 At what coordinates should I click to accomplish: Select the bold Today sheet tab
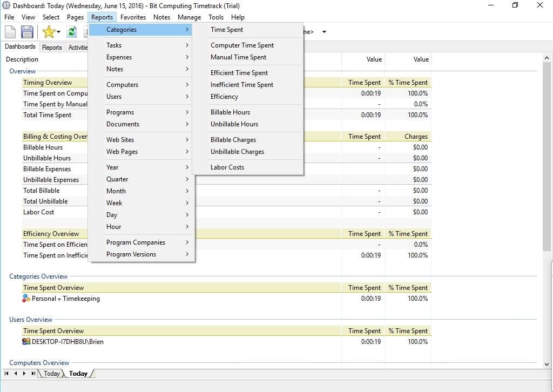[78, 373]
